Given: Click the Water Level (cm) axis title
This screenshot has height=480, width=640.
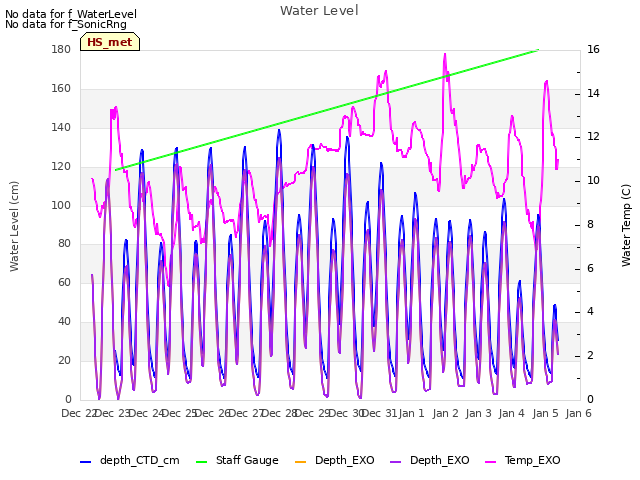Looking at the screenshot, I should coord(14,226).
